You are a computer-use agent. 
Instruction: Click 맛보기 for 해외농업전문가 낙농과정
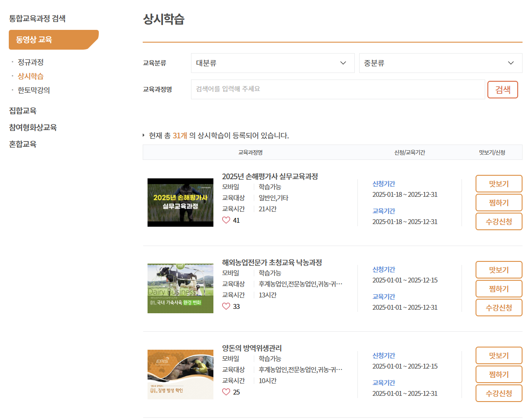[499, 270]
